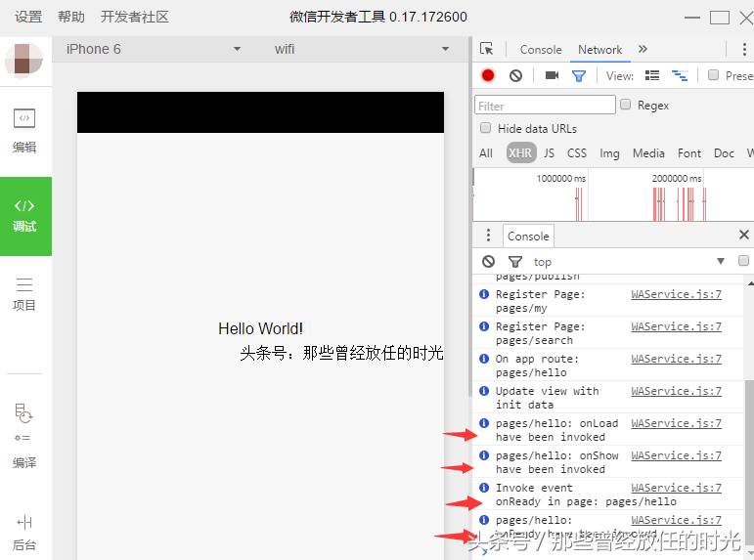Open WAService.js:7 link for On app route

(x=676, y=359)
